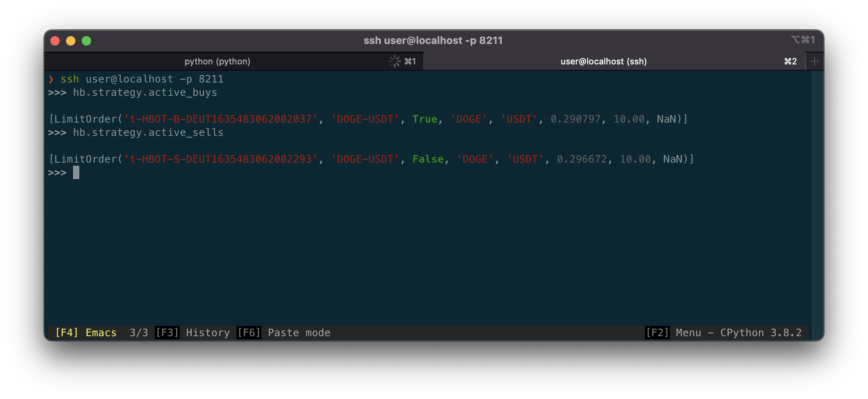Click the sell order ID t-HBOT-S-DEUT1635483062002293
Viewport: 868px width, 399px height.
tap(221, 159)
